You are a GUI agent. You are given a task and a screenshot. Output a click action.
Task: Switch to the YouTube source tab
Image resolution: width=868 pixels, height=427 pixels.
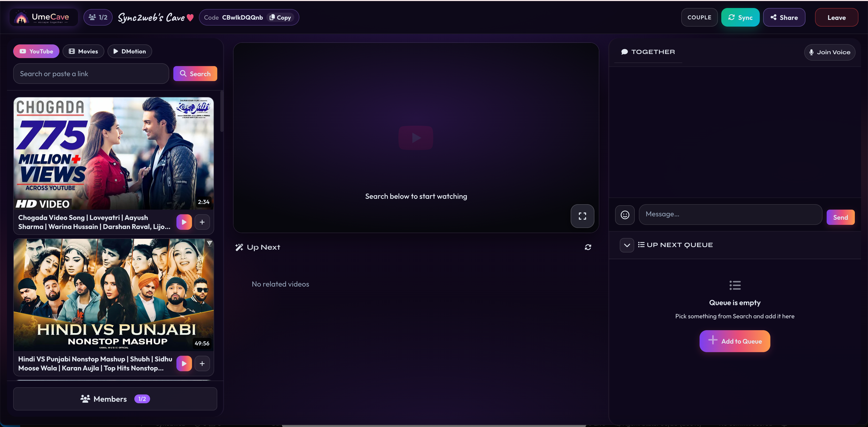36,51
